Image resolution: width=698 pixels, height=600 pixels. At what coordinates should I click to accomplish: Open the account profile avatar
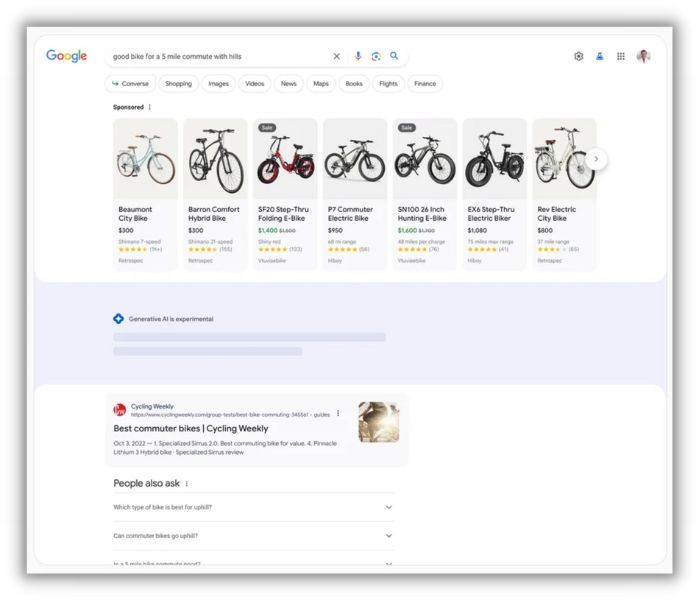click(x=643, y=56)
